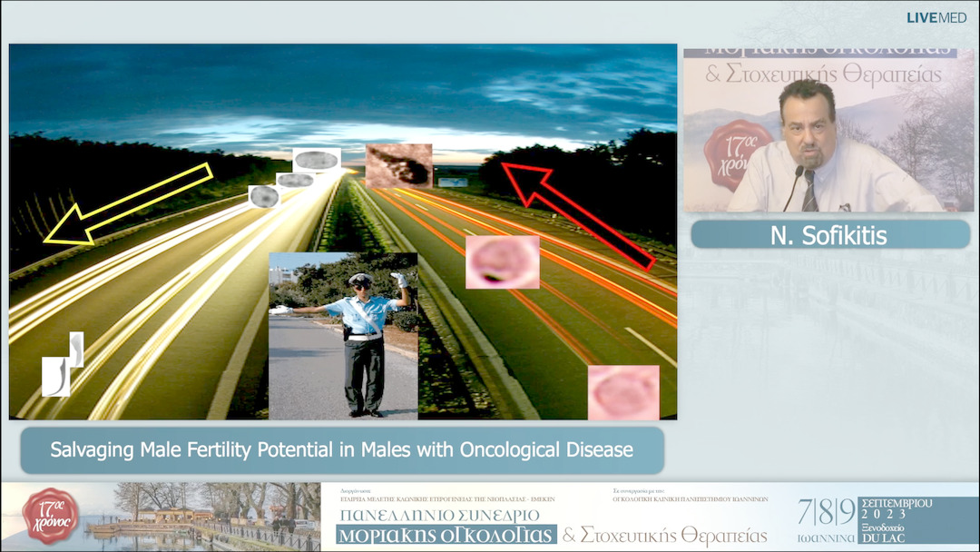
Task: Click the LIVEMED logo
Action: 936,18
